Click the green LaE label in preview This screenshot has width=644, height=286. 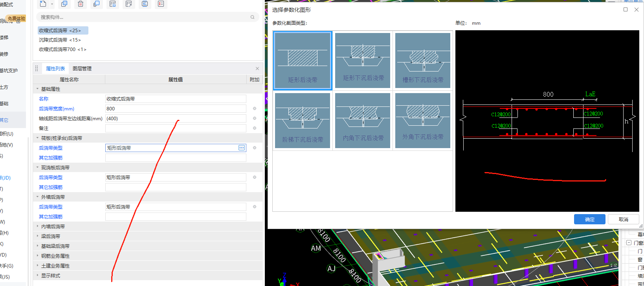tap(590, 94)
